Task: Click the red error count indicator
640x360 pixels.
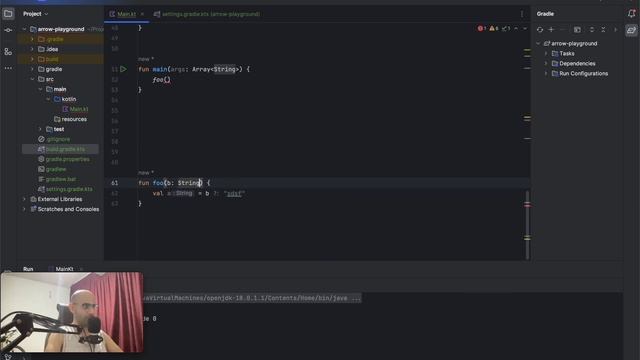Action: point(482,29)
